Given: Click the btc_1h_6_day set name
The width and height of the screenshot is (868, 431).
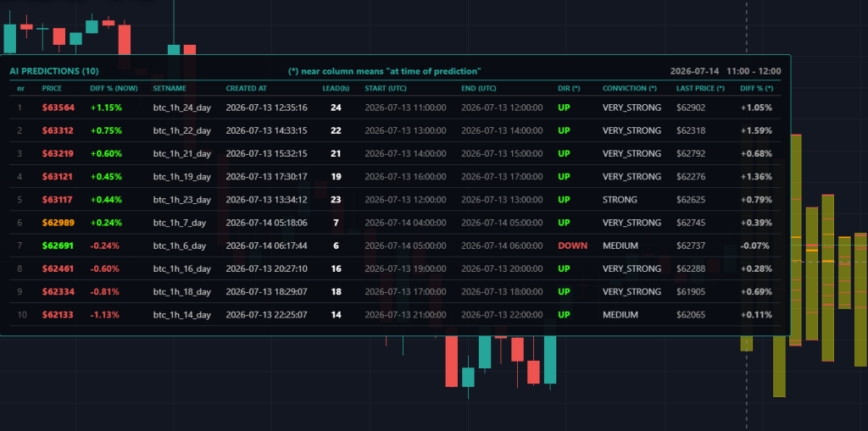Looking at the screenshot, I should point(180,246).
